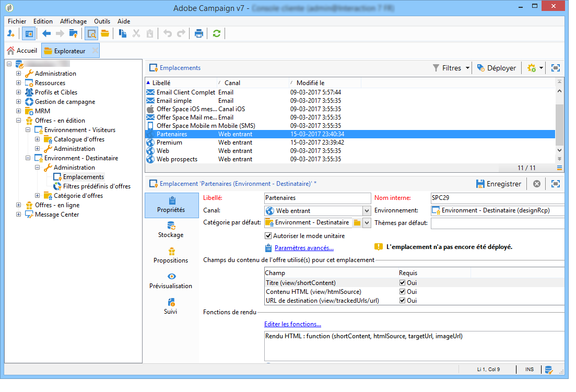Maximize the Emplacement detail panel

(x=556, y=184)
